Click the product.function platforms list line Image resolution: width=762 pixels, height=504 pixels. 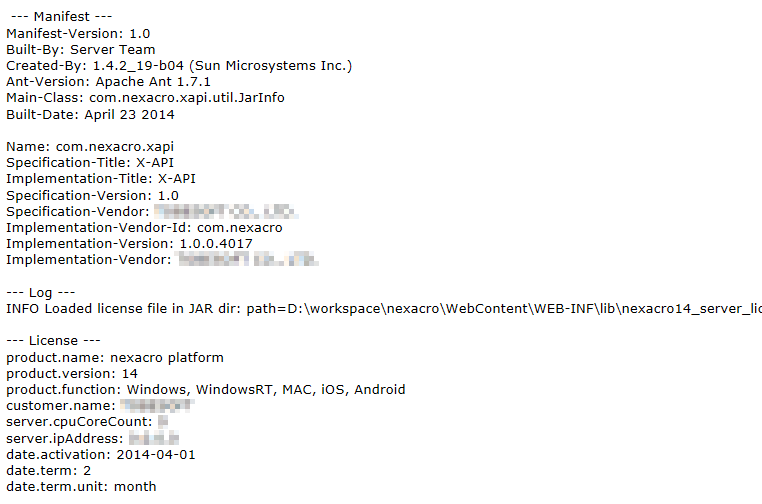(205, 389)
